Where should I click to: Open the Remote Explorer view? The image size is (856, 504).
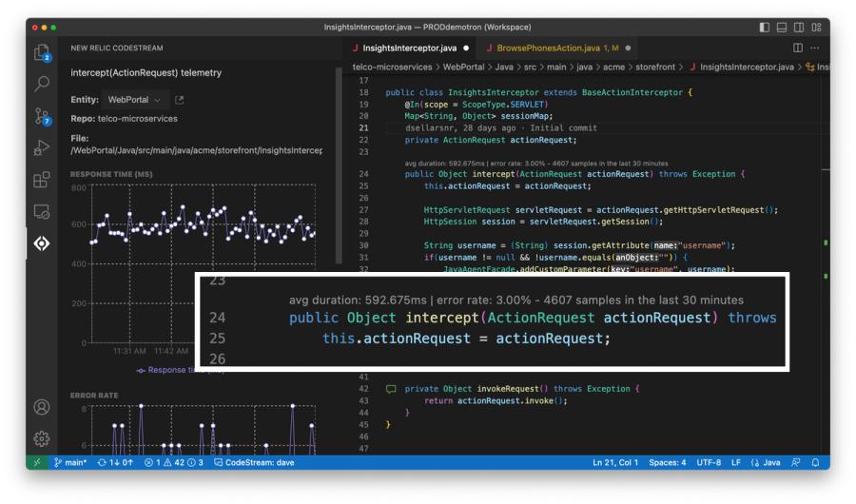coord(42,211)
